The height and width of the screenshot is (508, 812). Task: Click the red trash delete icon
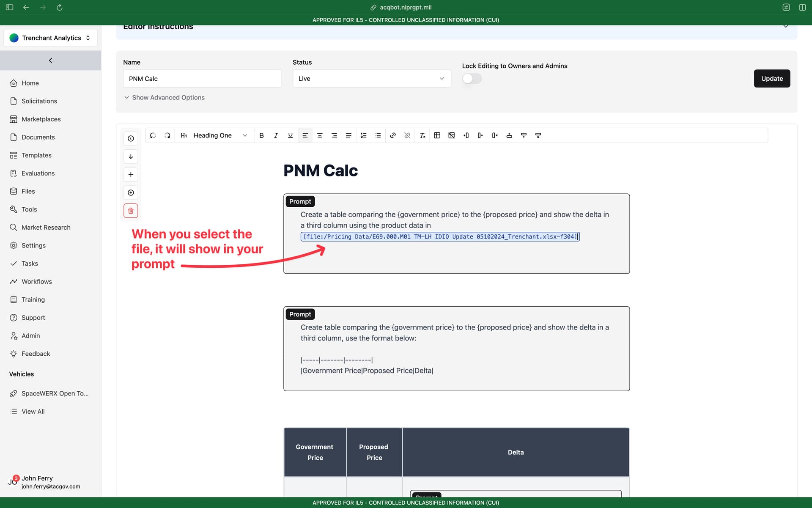pyautogui.click(x=131, y=211)
